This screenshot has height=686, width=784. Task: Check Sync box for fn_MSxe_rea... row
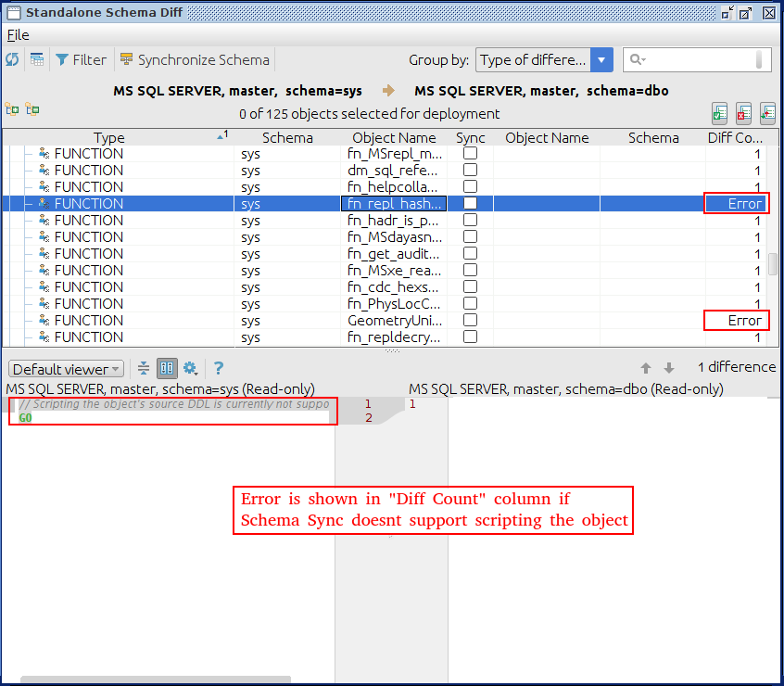(x=470, y=270)
